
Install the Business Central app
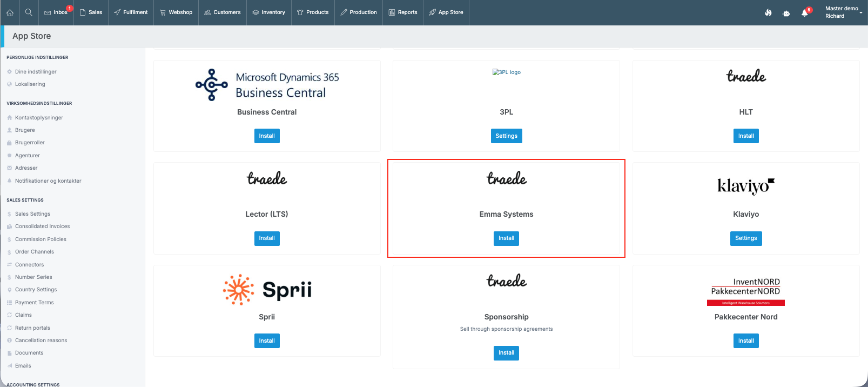coord(267,136)
